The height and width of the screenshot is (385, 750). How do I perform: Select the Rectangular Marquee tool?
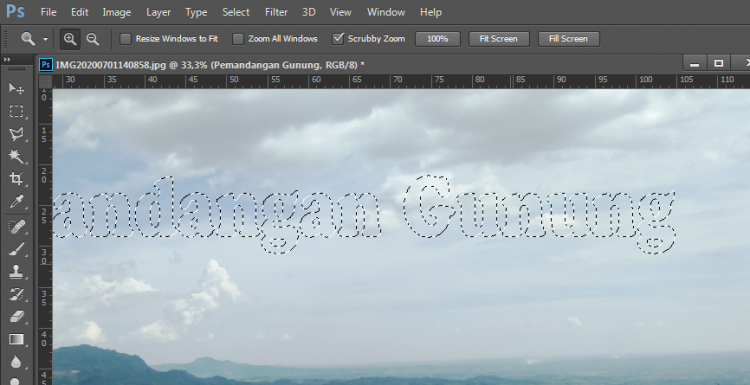pos(16,111)
